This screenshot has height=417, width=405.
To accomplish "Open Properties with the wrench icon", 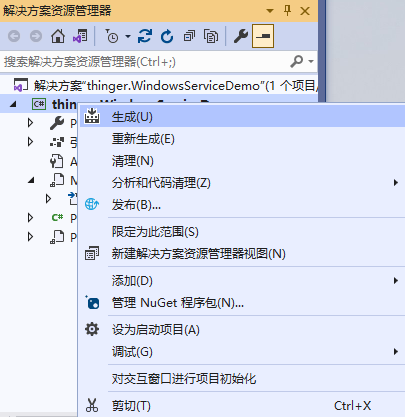I will (241, 36).
